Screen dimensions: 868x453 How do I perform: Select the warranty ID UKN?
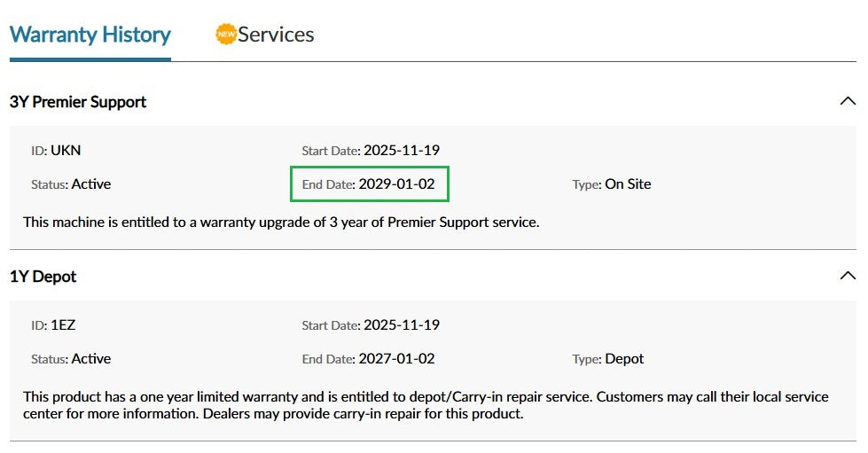pos(66,151)
